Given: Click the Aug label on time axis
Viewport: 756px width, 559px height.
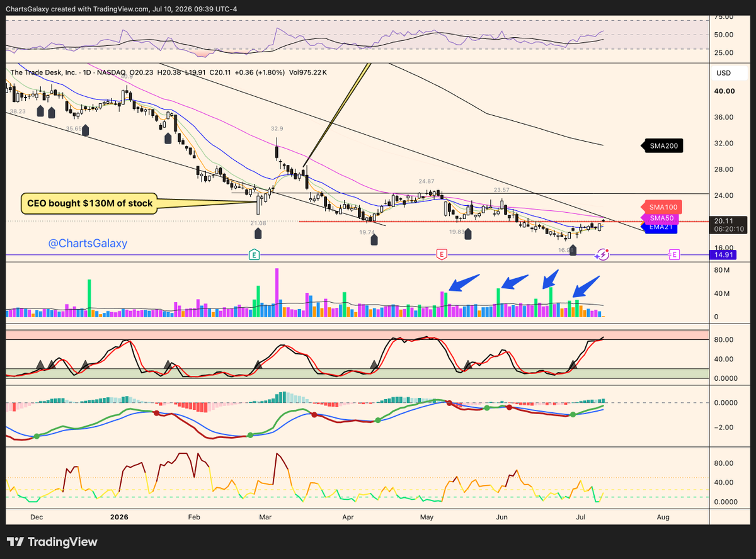Looking at the screenshot, I should pos(663,517).
